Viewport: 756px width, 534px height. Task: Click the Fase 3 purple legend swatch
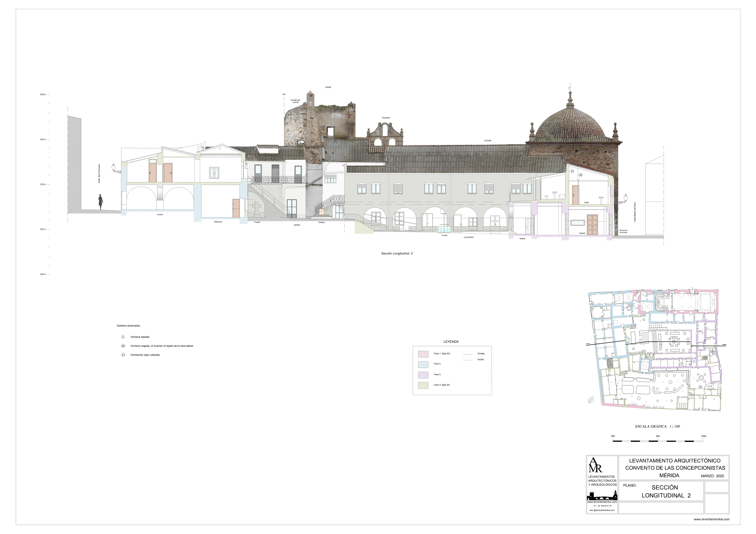[x=423, y=375]
